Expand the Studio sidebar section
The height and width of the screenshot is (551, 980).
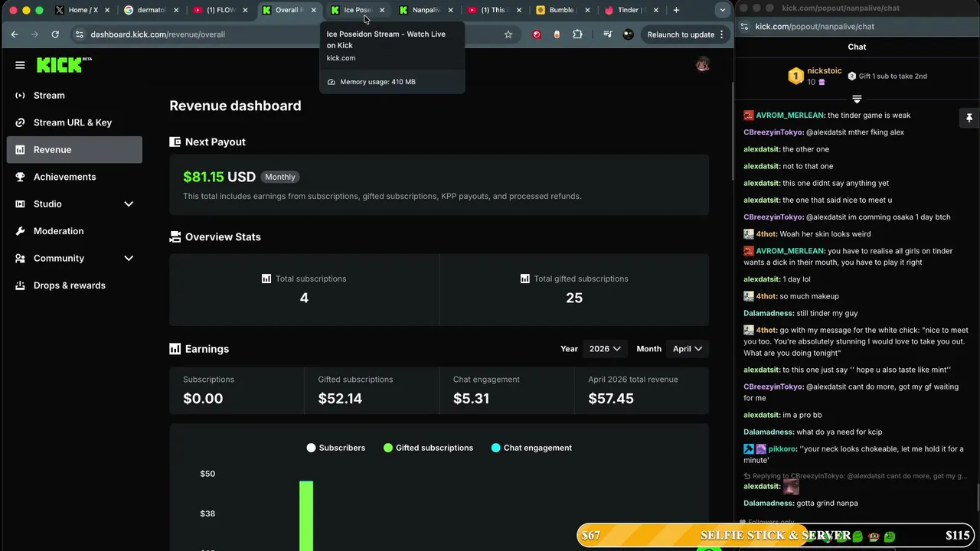pyautogui.click(x=129, y=204)
